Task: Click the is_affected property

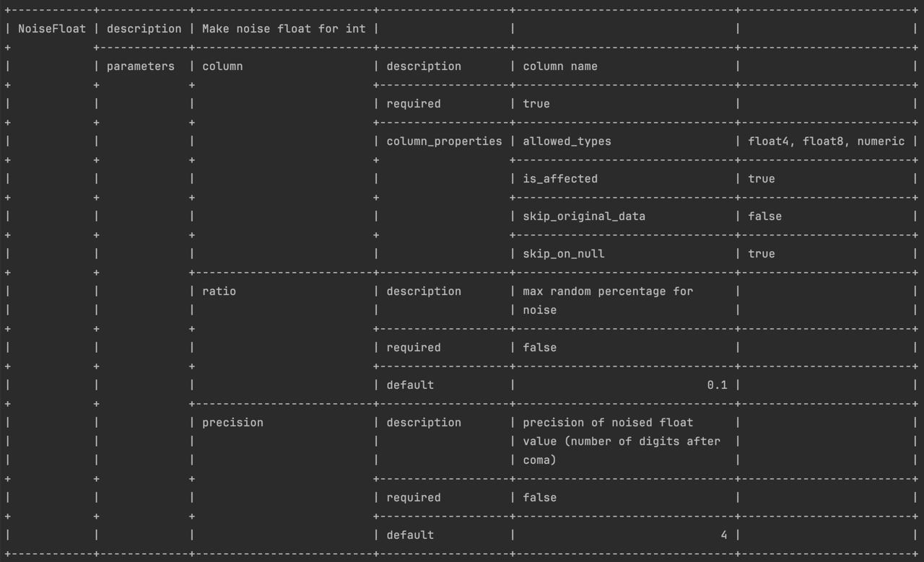Action: (x=560, y=179)
